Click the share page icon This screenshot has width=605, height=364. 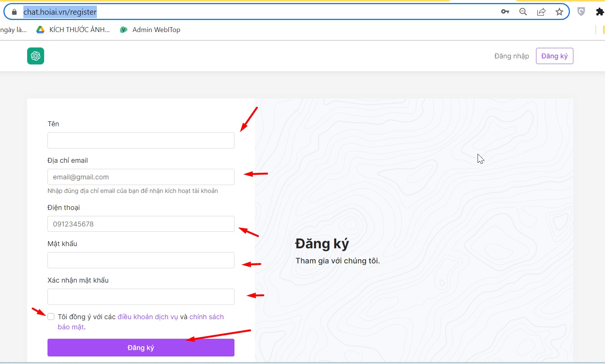coord(541,12)
